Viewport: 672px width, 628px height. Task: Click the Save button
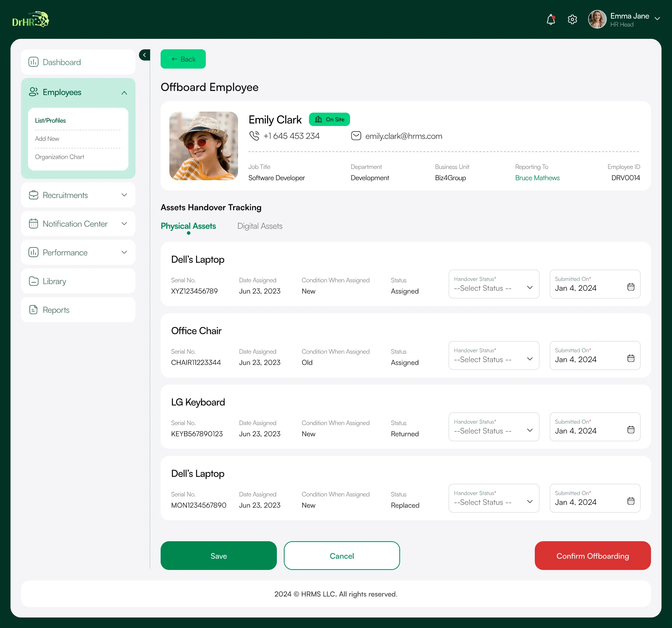coord(219,556)
